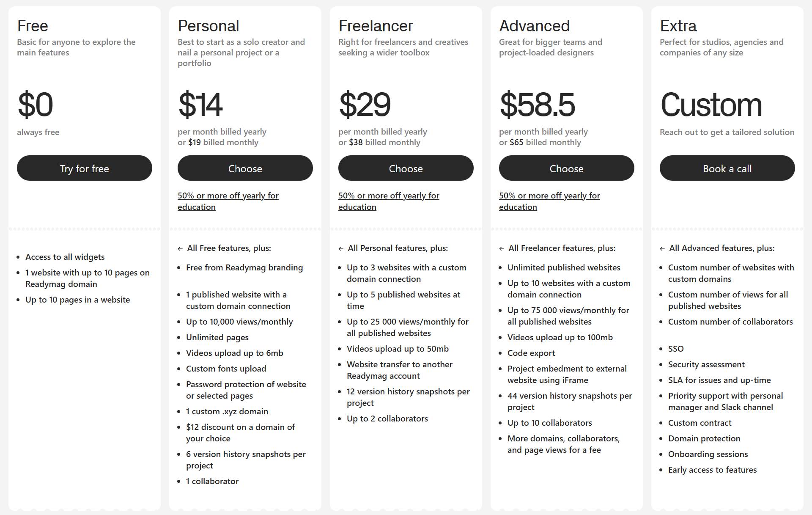Image resolution: width=812 pixels, height=515 pixels.
Task: Click the Custom price label on Extra plan
Action: tap(711, 105)
